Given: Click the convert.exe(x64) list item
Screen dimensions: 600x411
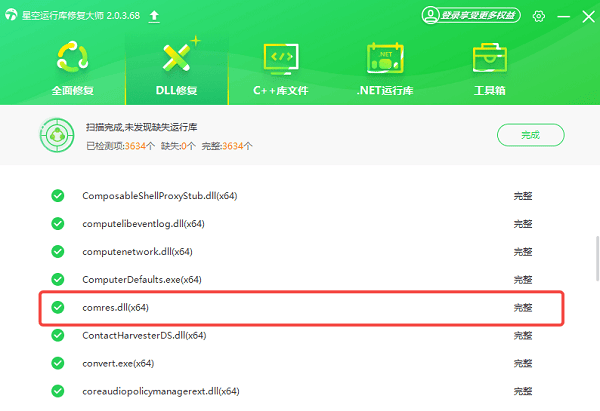Looking at the screenshot, I should [x=118, y=362].
